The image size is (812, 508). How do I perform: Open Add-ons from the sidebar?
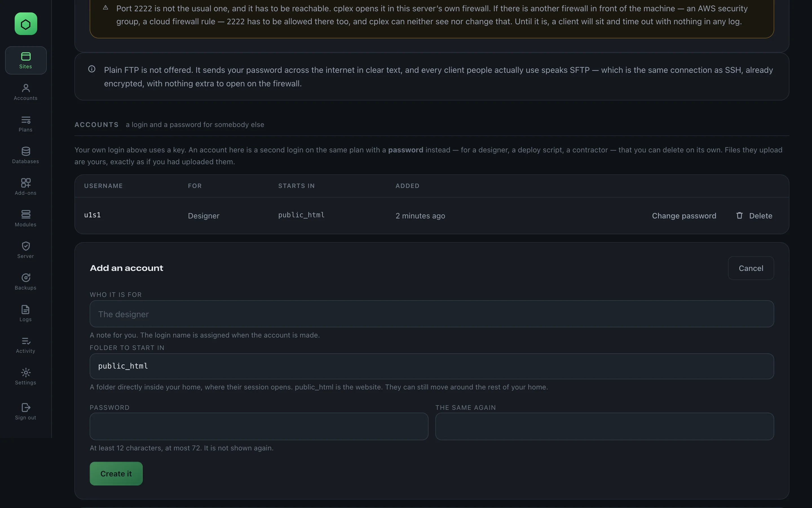click(26, 187)
